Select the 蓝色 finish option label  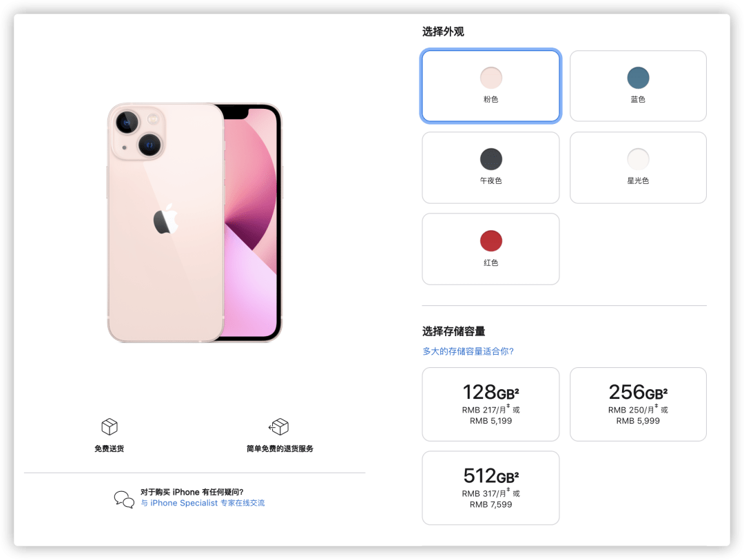pos(638,99)
